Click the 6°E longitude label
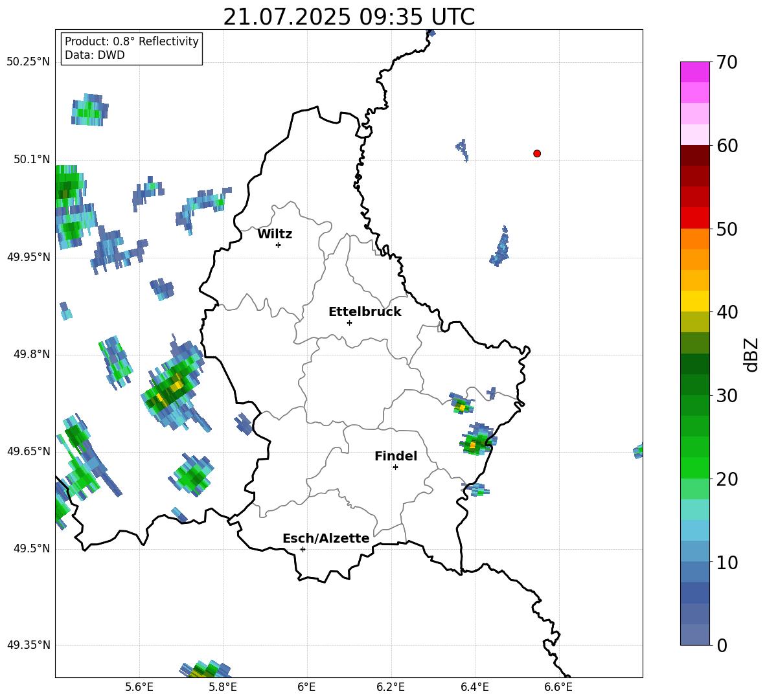Viewport: 767px width, 700px height. [x=306, y=687]
